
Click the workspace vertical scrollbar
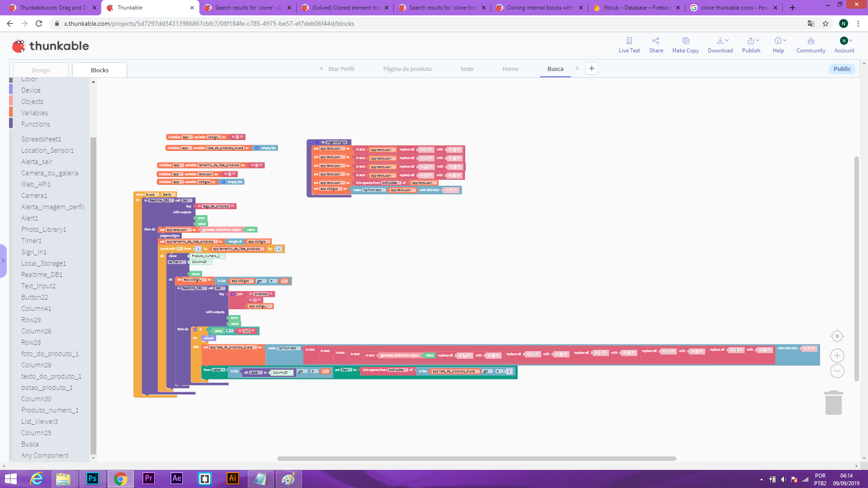coord(856,269)
